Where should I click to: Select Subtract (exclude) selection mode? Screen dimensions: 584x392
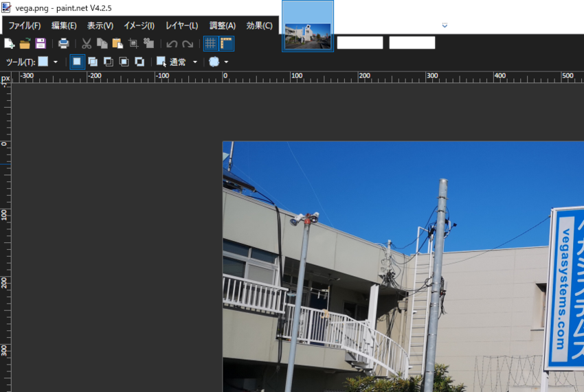point(109,62)
